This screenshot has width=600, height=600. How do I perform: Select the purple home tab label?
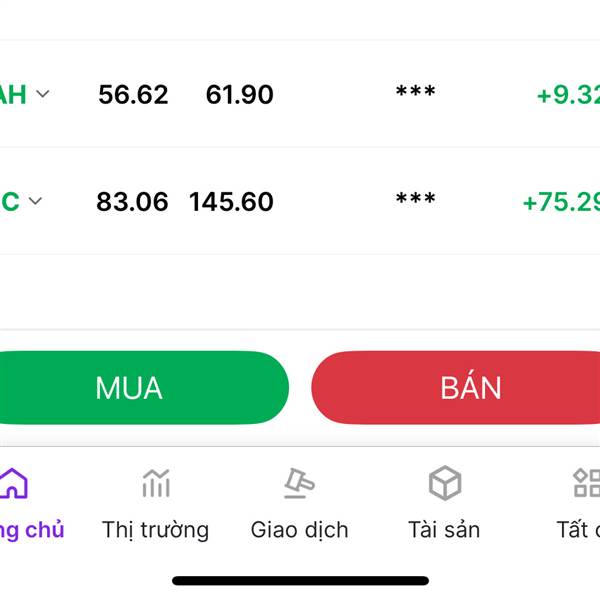(x=32, y=531)
